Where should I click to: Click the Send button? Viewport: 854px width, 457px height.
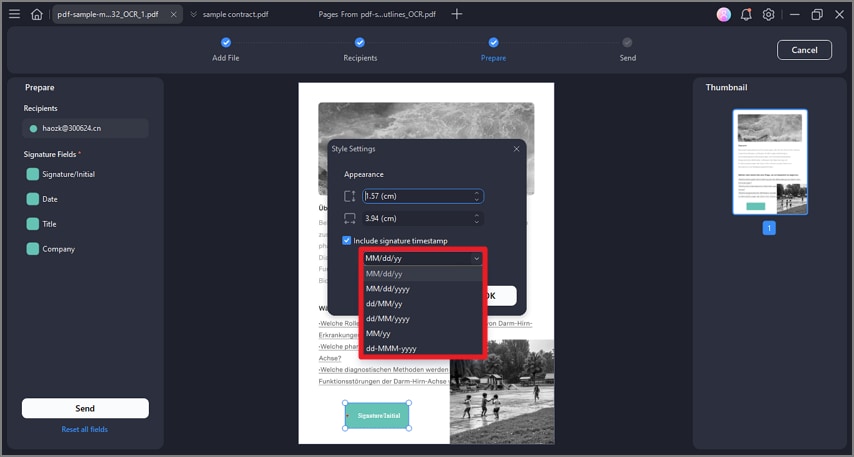tap(85, 409)
